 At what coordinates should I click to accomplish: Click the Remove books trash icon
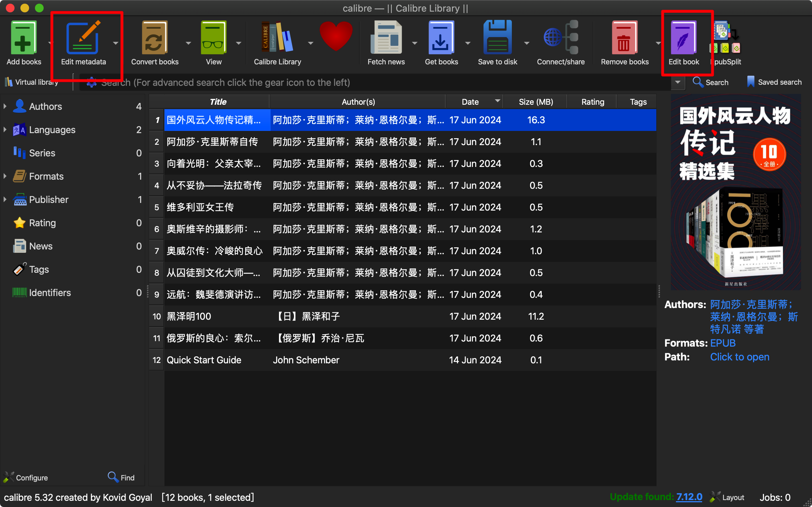click(x=624, y=38)
